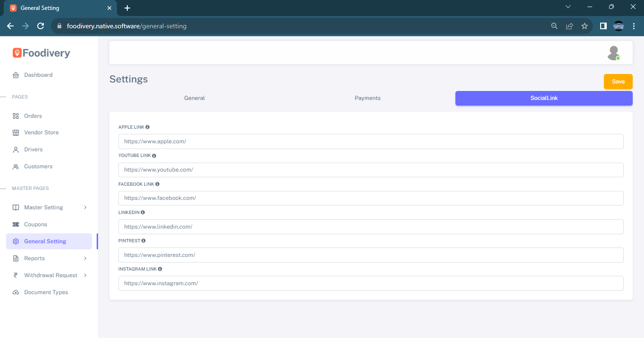
Task: Click the Master Setting book icon
Action: click(16, 207)
